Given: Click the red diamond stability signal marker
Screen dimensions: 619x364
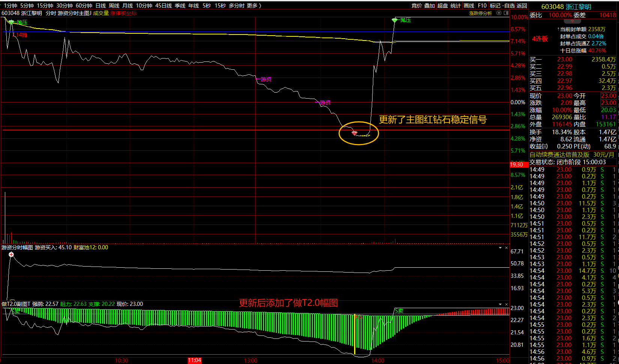Looking at the screenshot, I should pos(354,133).
